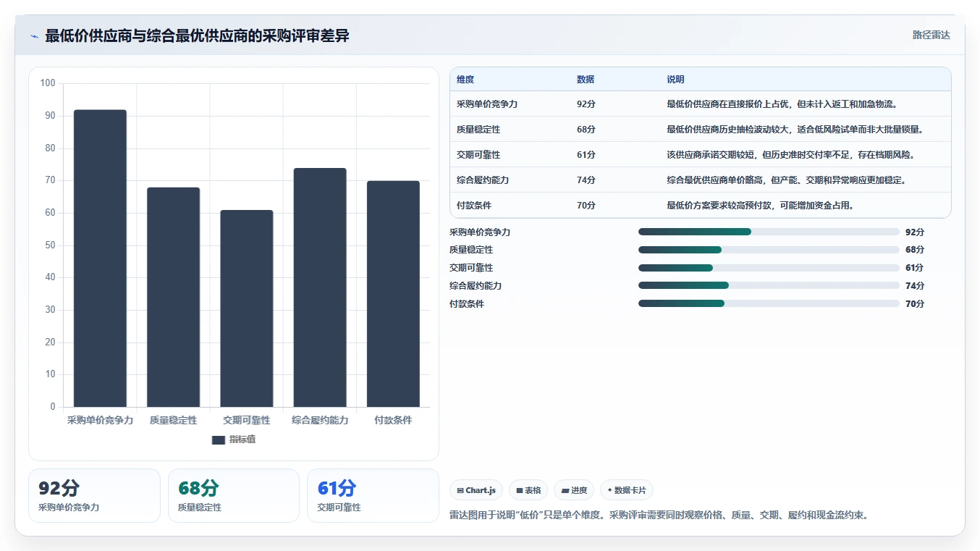This screenshot has width=980, height=551.
Task: Click the 采购单价竞争力 bar in the chart
Action: (100, 258)
